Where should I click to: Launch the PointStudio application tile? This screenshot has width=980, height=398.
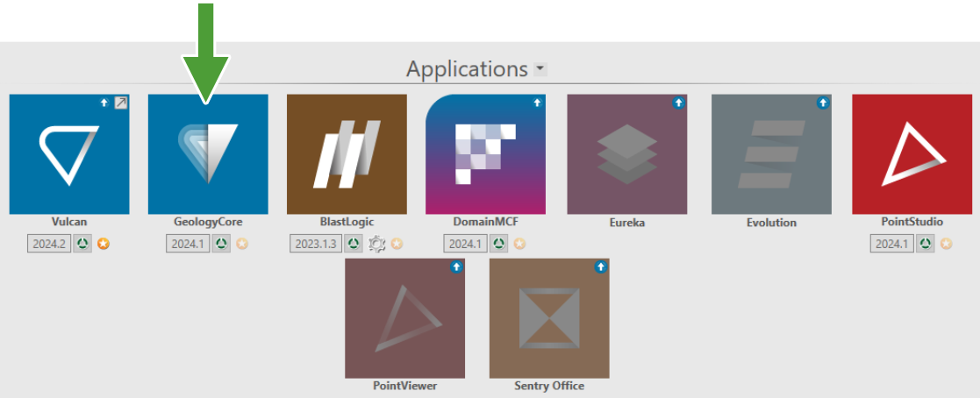(x=912, y=154)
